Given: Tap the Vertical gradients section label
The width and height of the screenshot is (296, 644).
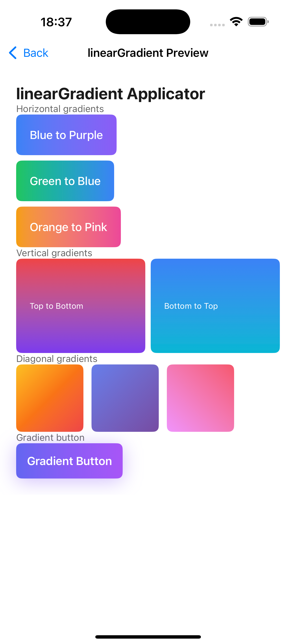Looking at the screenshot, I should tap(54, 253).
